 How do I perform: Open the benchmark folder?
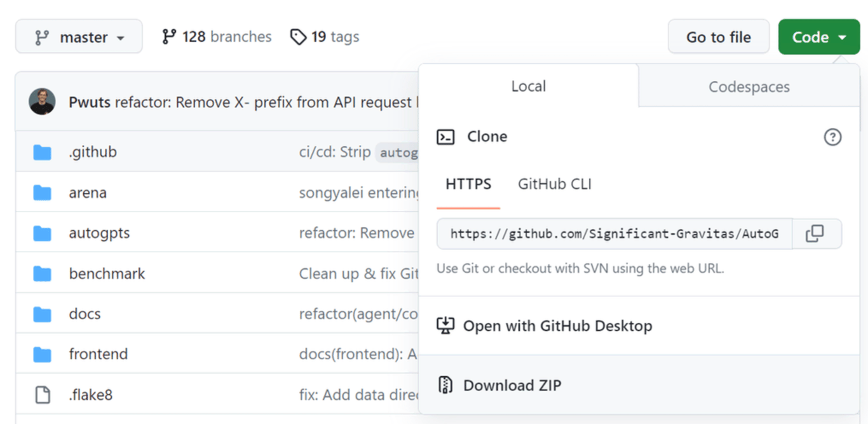(107, 273)
